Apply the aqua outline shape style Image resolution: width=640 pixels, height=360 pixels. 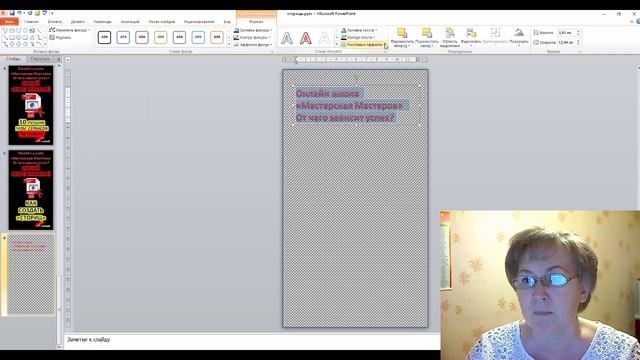[x=198, y=38]
